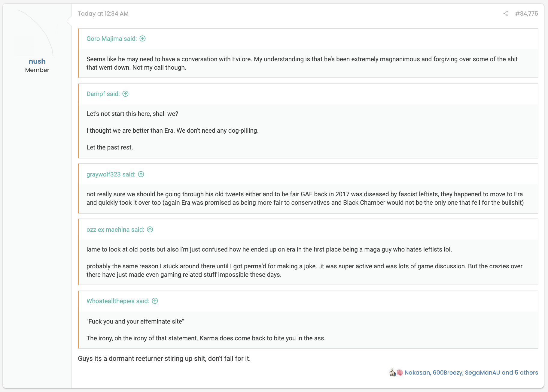Click quoted text 'I thought we are better than Era'
Image resolution: width=548 pixels, height=392 pixels.
130,131
